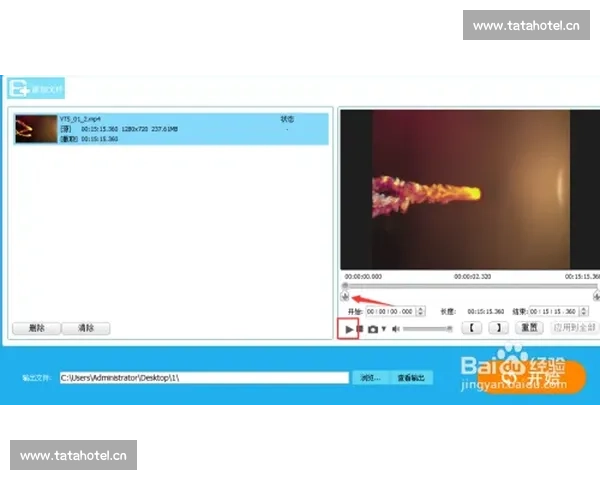Viewport: 600px width, 480px height.
Task: Select the VTS_01_2.mp4 file thumbnail
Action: pyautogui.click(x=32, y=128)
